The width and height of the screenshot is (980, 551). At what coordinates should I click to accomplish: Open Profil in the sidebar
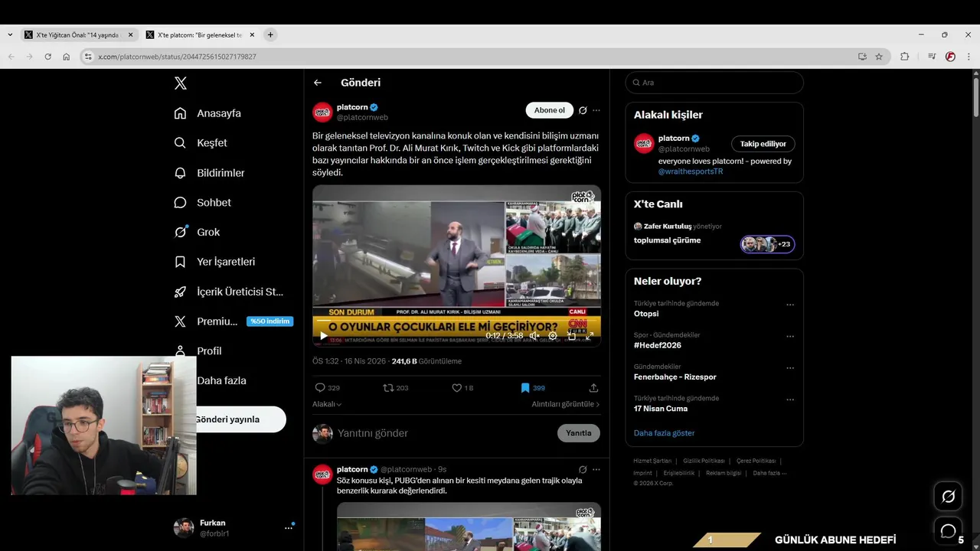tap(198, 350)
